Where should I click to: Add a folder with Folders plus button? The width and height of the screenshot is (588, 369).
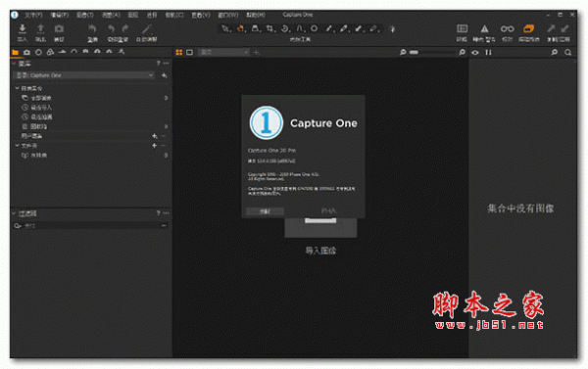(154, 146)
